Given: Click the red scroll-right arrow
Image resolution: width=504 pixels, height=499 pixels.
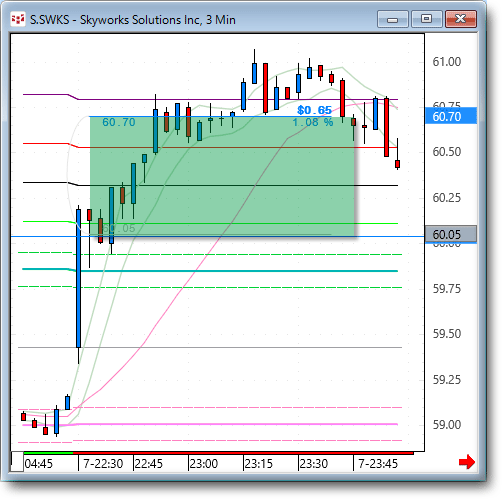Looking at the screenshot, I should (x=467, y=462).
